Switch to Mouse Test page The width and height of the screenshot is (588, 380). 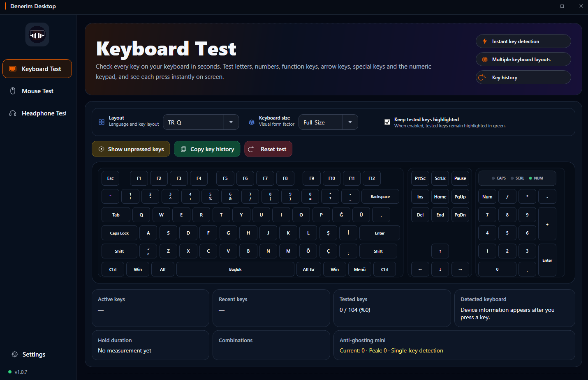37,91
